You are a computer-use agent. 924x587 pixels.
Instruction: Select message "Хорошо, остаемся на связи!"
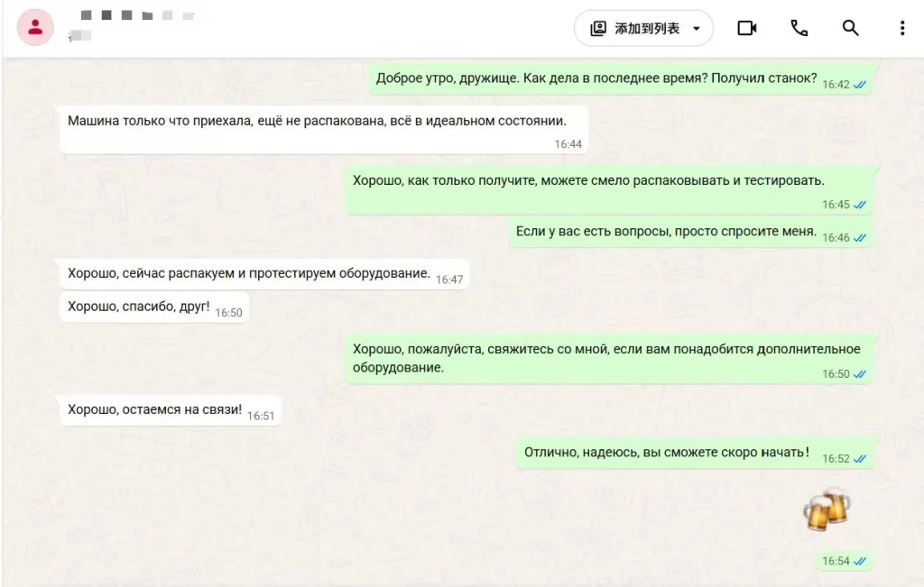(171, 410)
